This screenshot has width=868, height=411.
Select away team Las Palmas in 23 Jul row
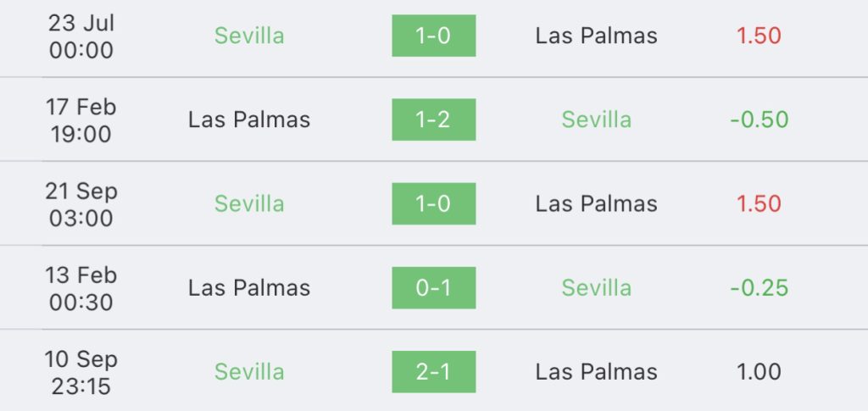596,36
